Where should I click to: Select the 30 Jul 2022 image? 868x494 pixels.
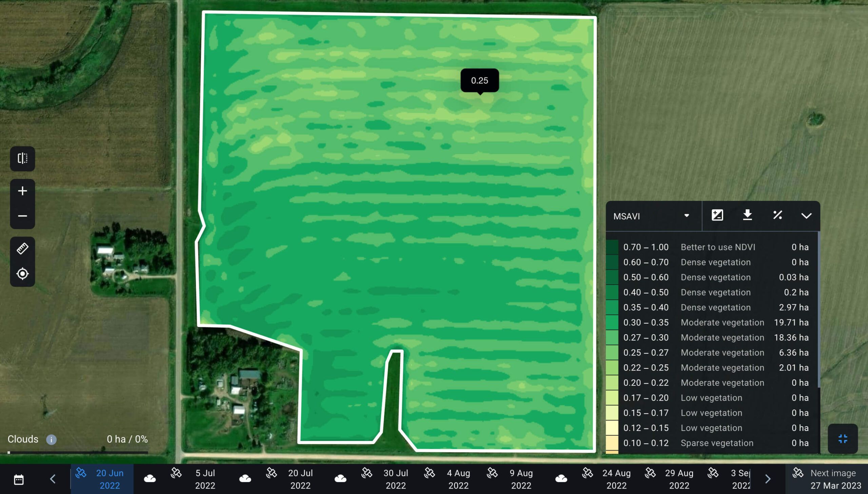pyautogui.click(x=384, y=479)
